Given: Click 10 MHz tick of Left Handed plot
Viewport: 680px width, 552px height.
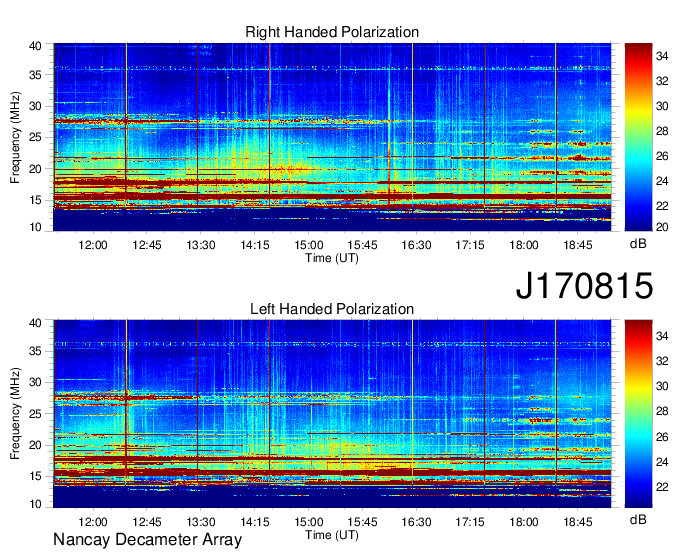Looking at the screenshot, I should [x=35, y=504].
